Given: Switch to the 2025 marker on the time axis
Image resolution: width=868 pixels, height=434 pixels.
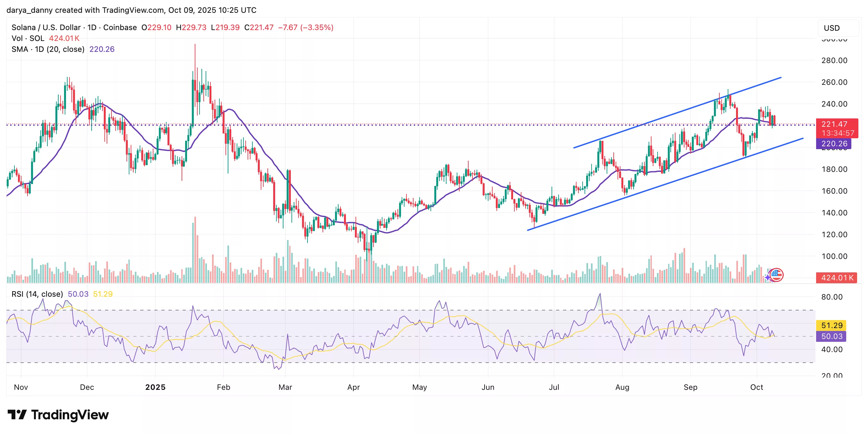Looking at the screenshot, I should click(x=156, y=387).
